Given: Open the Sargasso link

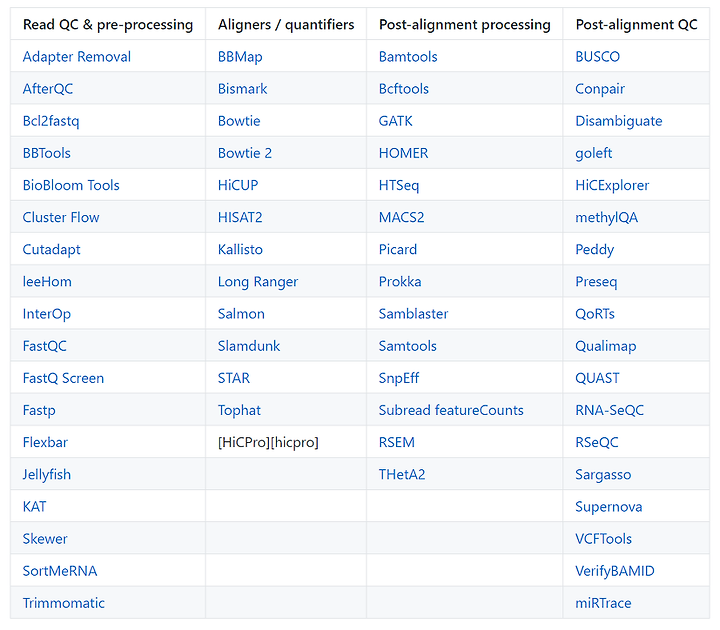Looking at the screenshot, I should (603, 475).
